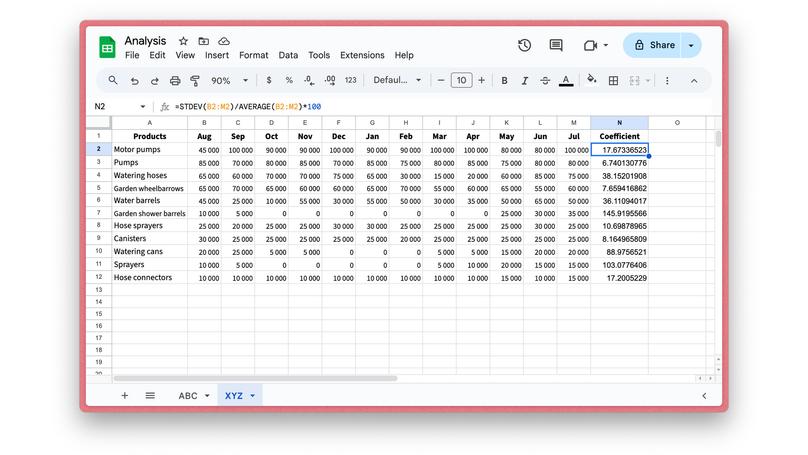Screen dimensions: 808x455
Task: Select the XYZ sheet tab
Action: click(x=233, y=396)
